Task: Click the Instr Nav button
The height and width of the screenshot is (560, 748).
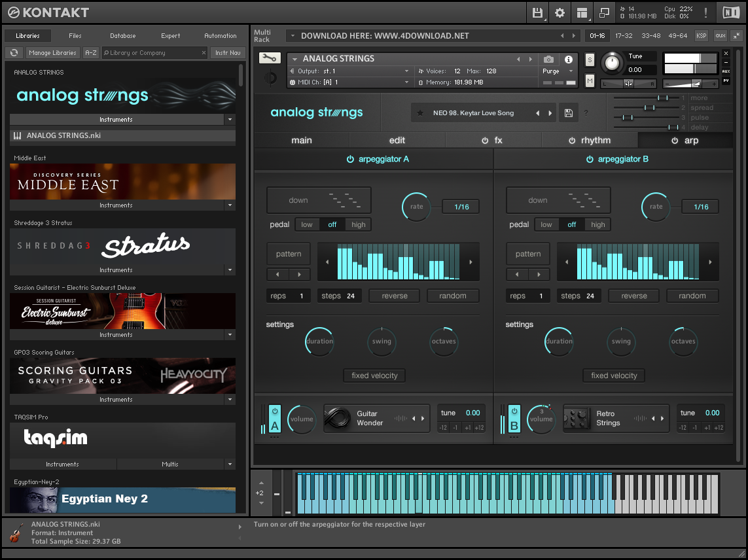Action: [x=228, y=53]
